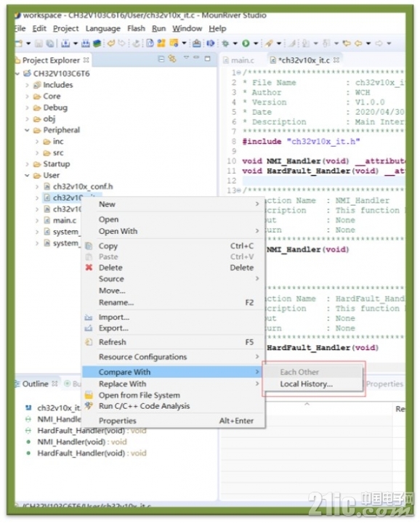Open the Project menu
The height and width of the screenshot is (523, 420).
[x=65, y=28]
